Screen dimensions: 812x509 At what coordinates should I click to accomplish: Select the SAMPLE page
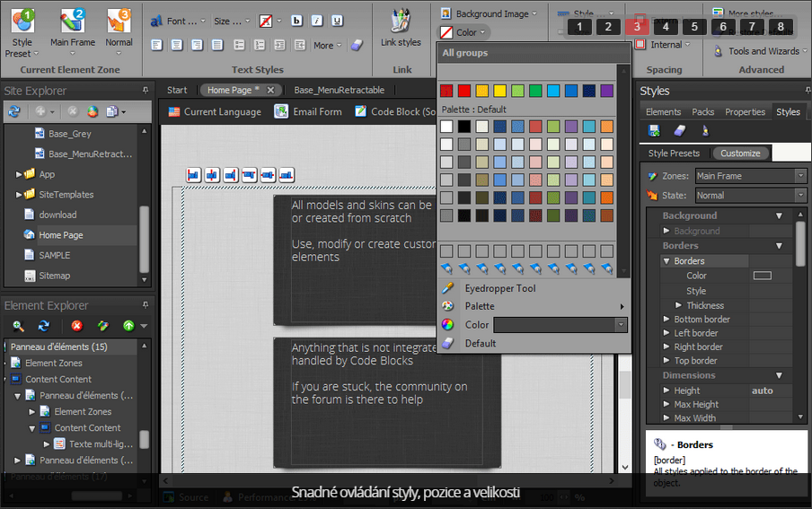(55, 255)
